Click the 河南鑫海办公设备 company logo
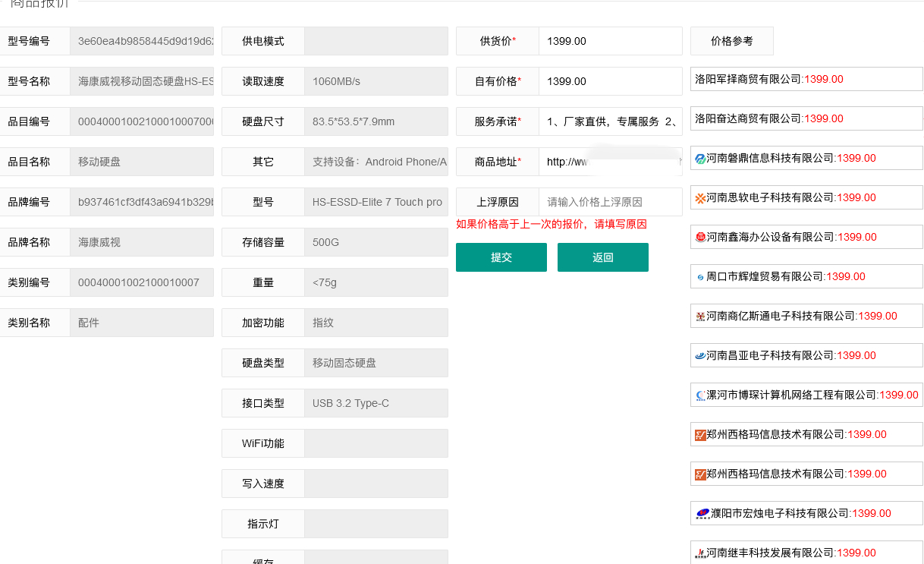 (700, 237)
